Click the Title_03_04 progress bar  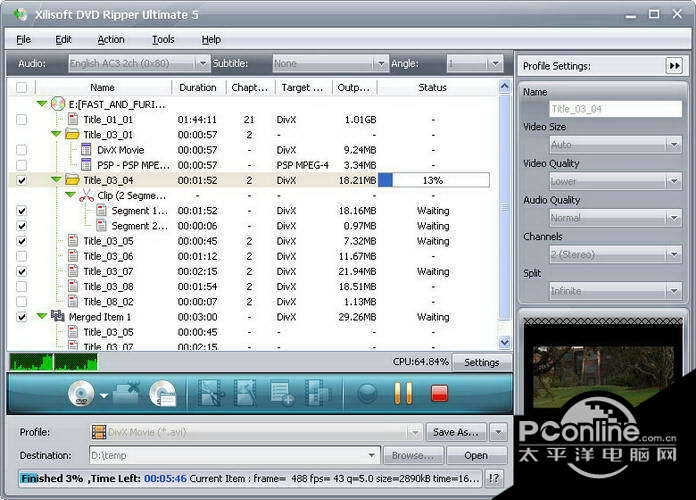tap(433, 180)
